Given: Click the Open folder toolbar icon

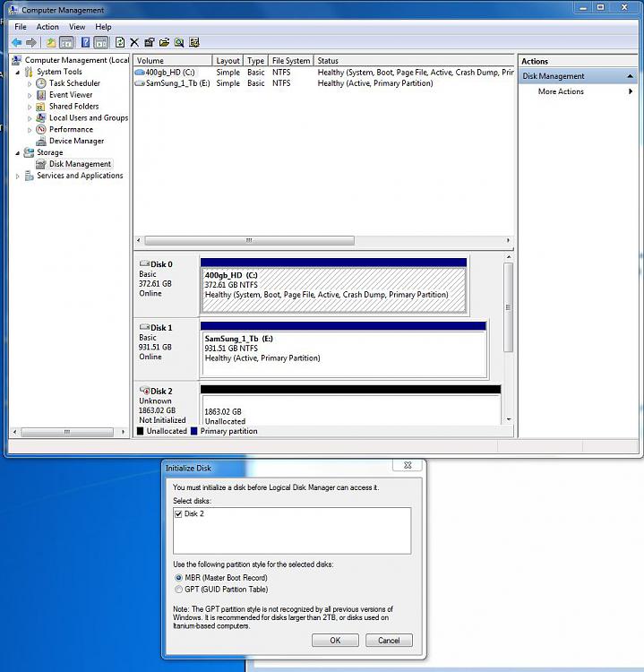Looking at the screenshot, I should (164, 42).
